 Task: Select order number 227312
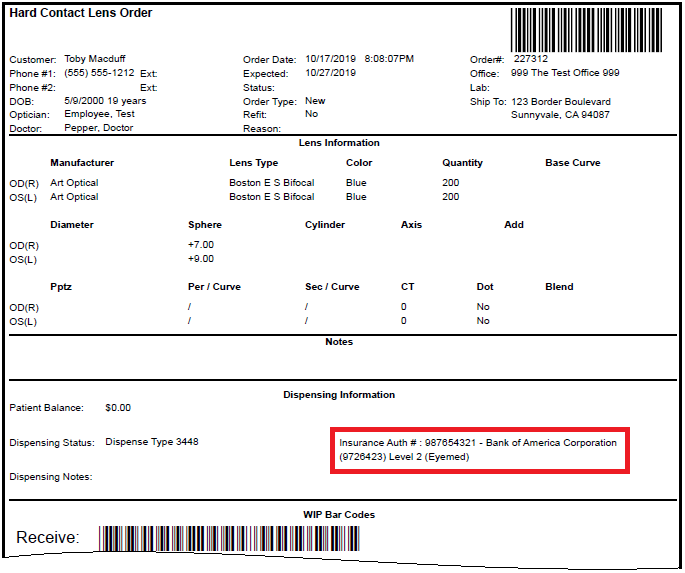(x=530, y=59)
